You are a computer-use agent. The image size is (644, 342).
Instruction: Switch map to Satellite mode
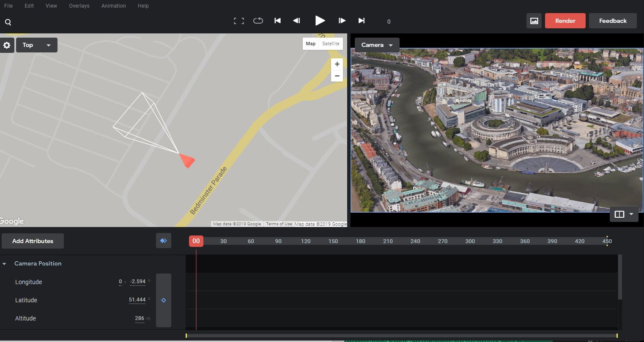(x=331, y=44)
